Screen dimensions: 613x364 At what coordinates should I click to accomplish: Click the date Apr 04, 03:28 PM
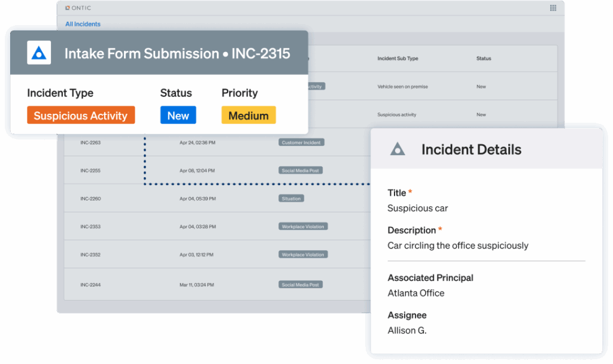pyautogui.click(x=198, y=226)
